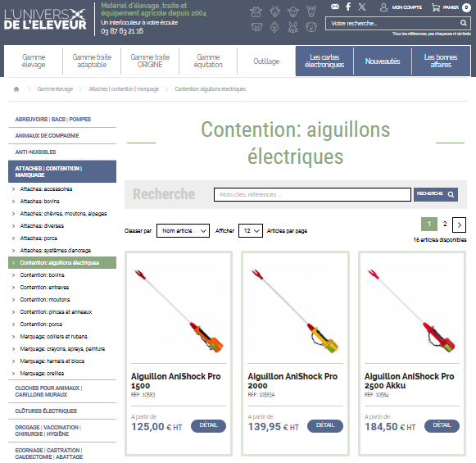Image resolution: width=476 pixels, height=463 pixels.
Task: Click the user account silhouette icon
Action: coord(383,7)
